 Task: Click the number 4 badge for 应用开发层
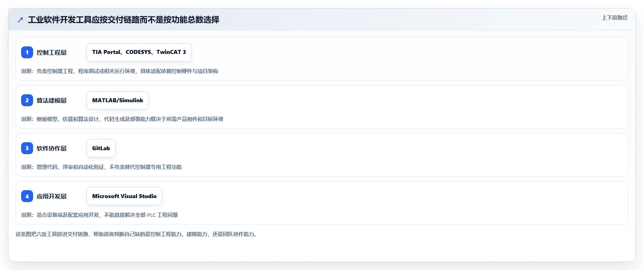(x=27, y=196)
